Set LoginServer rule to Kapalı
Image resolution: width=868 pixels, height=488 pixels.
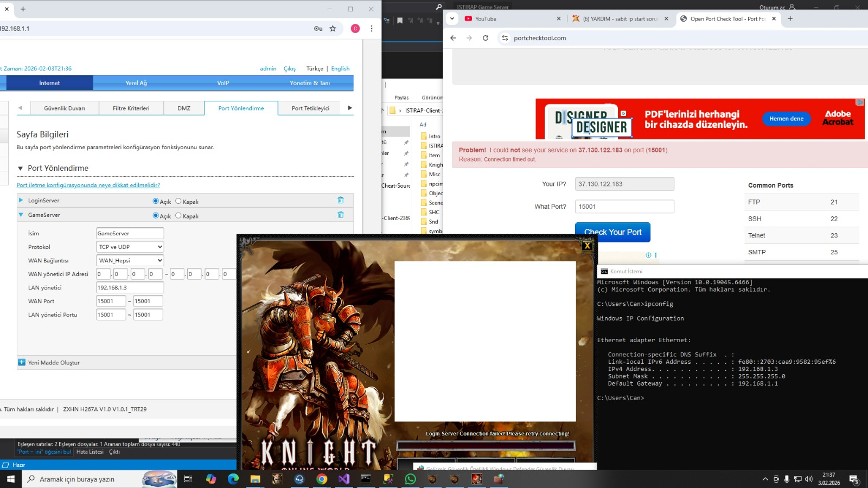(178, 201)
